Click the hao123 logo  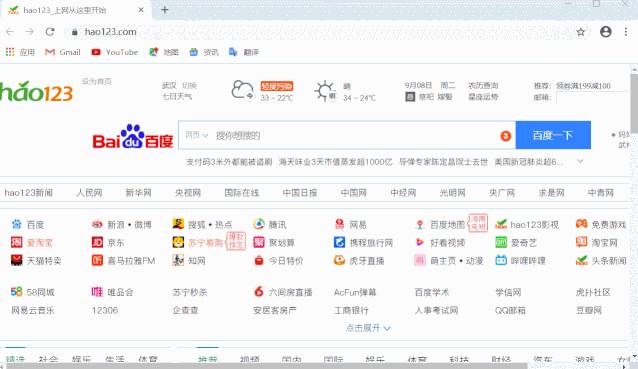coord(37,92)
